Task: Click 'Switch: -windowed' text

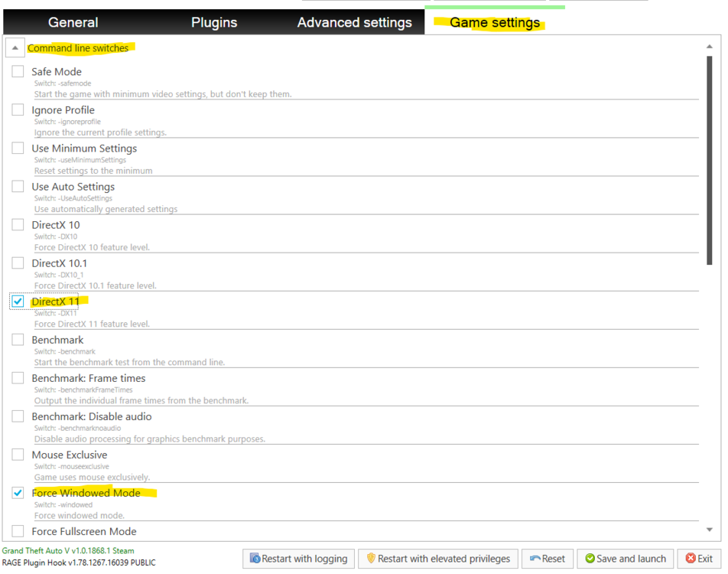Action: (x=63, y=505)
